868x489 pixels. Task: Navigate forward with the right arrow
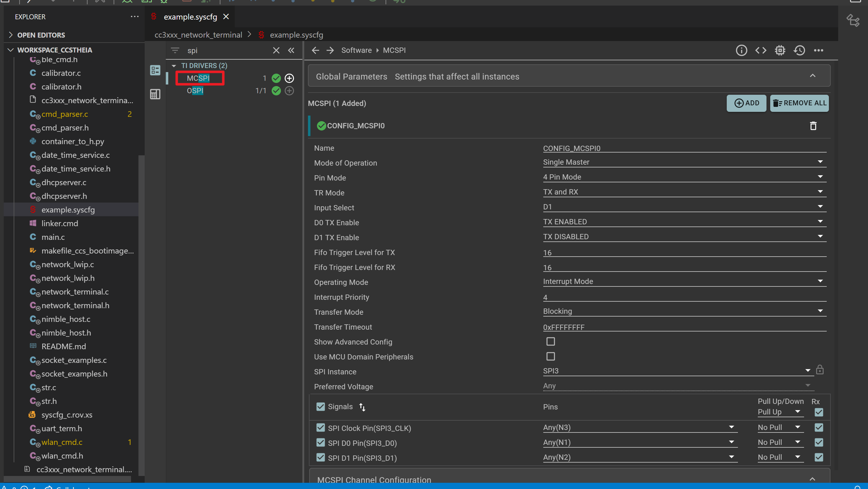(330, 50)
